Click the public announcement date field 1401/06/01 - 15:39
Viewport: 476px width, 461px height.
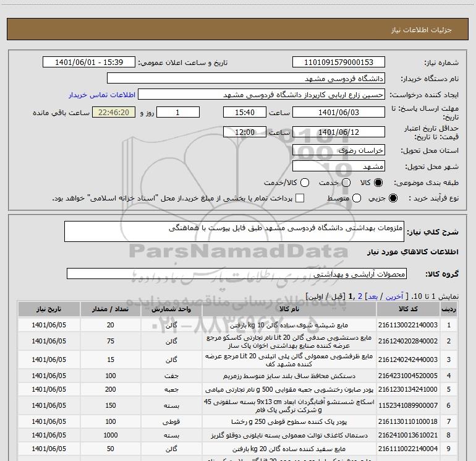pyautogui.click(x=89, y=62)
